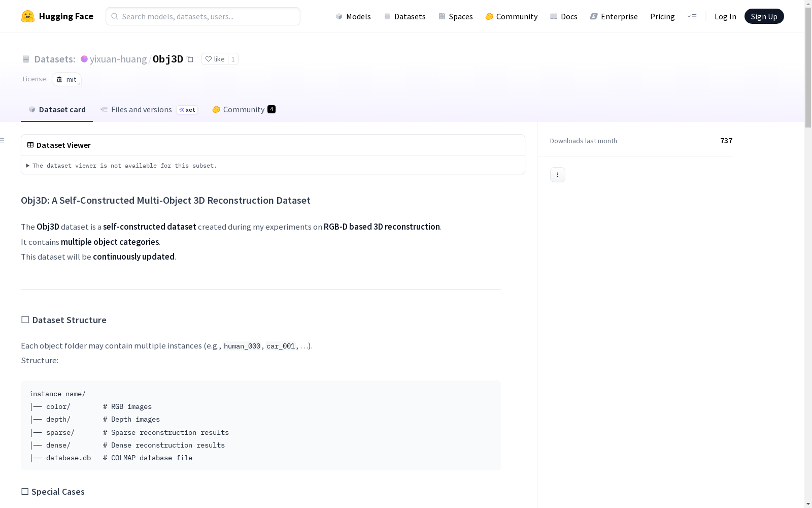Copy the dataset name with copy icon
The width and height of the screenshot is (812, 508).
[x=190, y=59]
